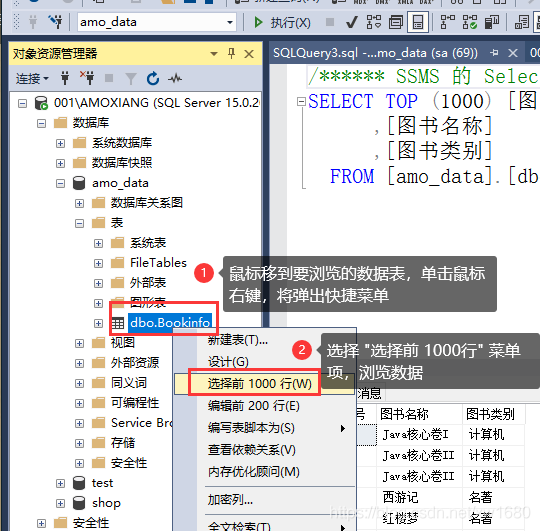Click the Change Connection icon beside database box
This screenshot has width=540, height=531.
point(55,22)
